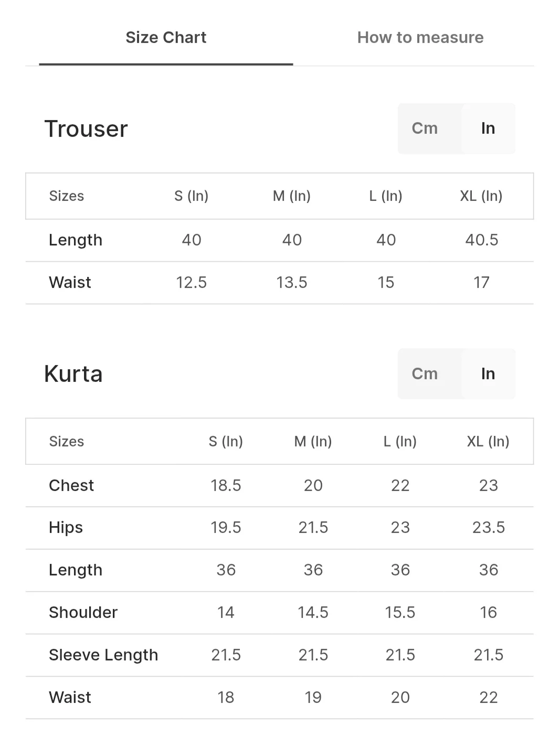Click the Kurta Shoulder row label
The image size is (560, 746).
pyautogui.click(x=83, y=612)
